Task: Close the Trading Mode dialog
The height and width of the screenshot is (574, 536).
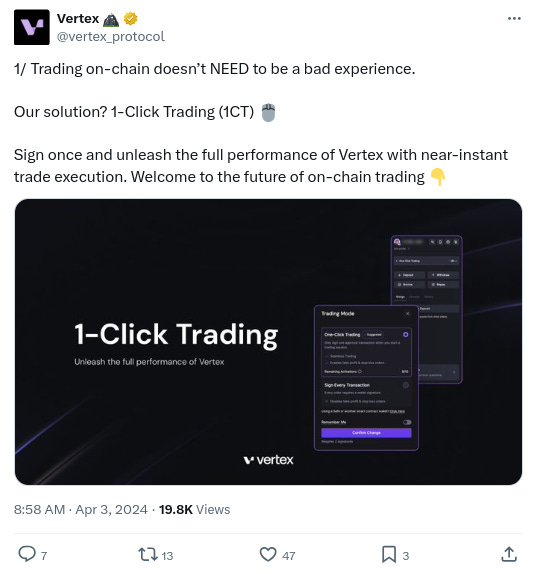Action: (x=408, y=314)
